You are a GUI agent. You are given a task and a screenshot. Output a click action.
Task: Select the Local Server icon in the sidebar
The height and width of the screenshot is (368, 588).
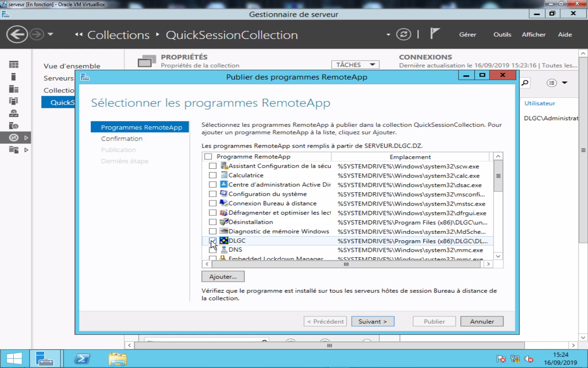(14, 76)
